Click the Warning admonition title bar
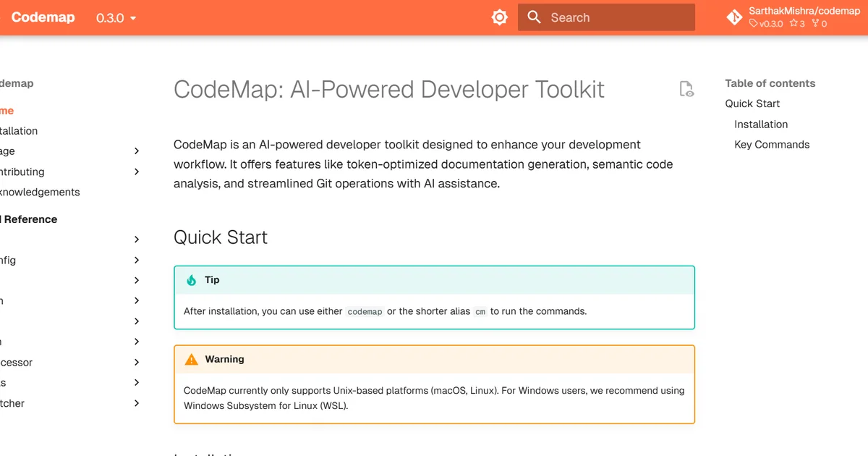This screenshot has width=868, height=456. click(x=434, y=359)
